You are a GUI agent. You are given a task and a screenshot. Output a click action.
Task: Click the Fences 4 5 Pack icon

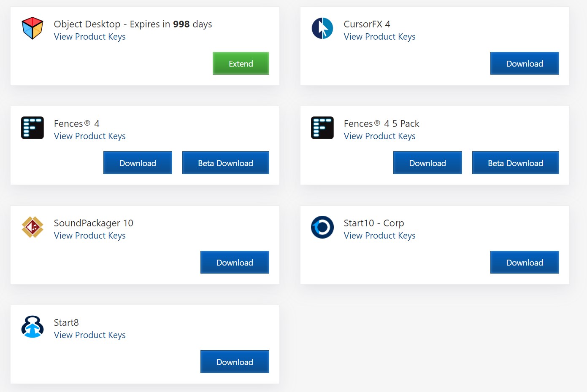[x=322, y=128]
